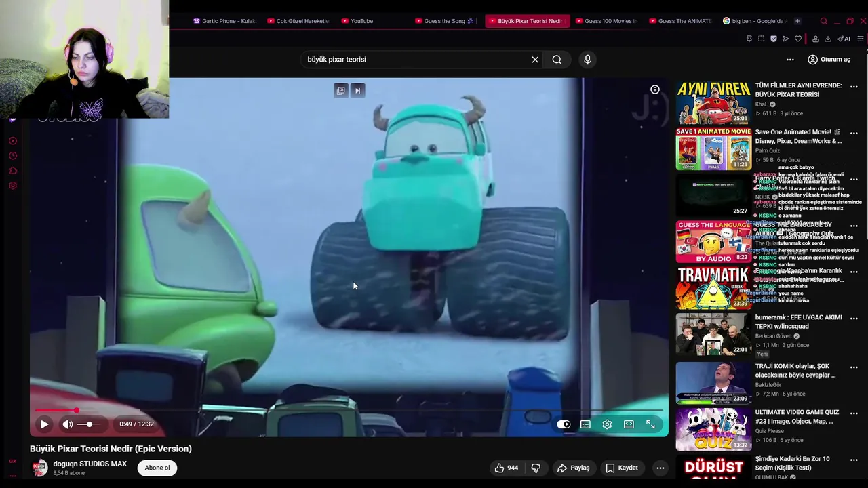Click the pin icon in the browser toolbar
This screenshot has height=488, width=868.
click(x=749, y=39)
